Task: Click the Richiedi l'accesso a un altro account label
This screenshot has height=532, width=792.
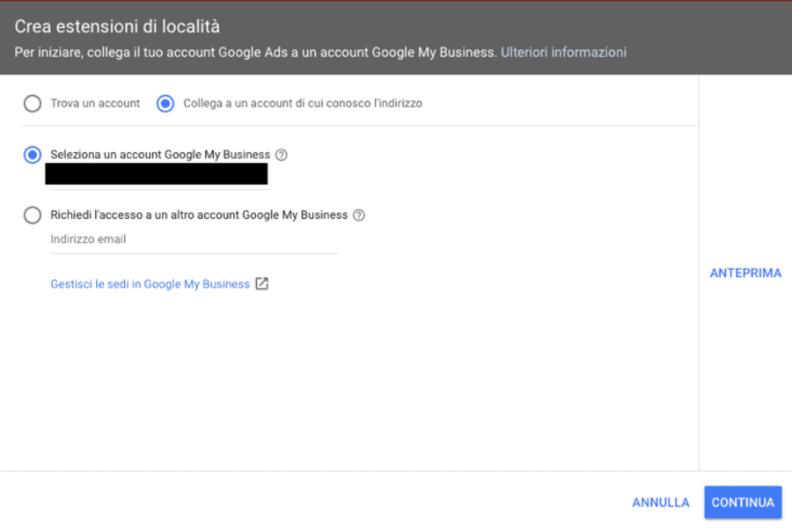Action: click(199, 215)
